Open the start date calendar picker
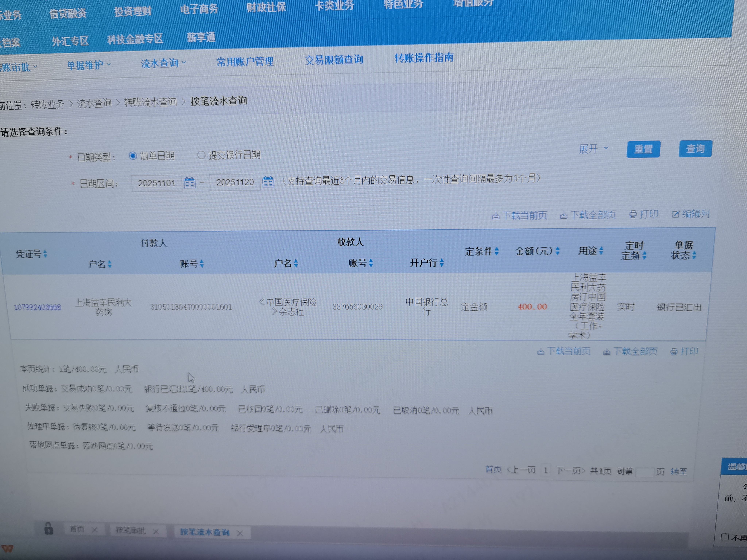 [189, 183]
